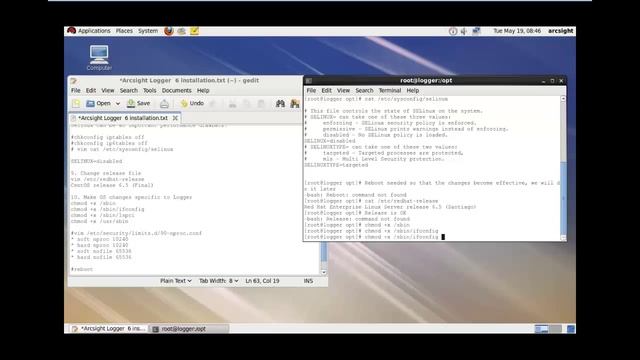Click the date and time clock
The height and width of the screenshot is (360, 640).
(517, 31)
